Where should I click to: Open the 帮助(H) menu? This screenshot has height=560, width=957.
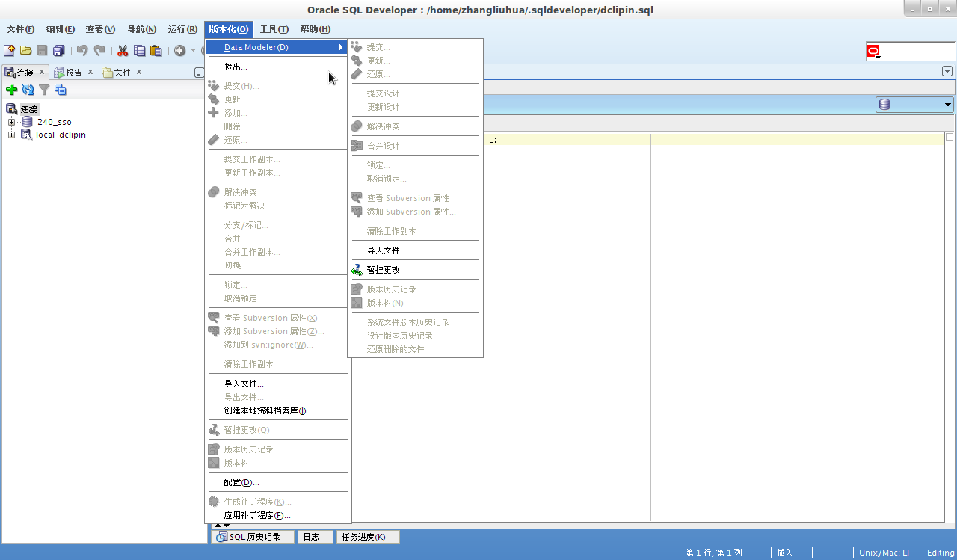coord(316,30)
